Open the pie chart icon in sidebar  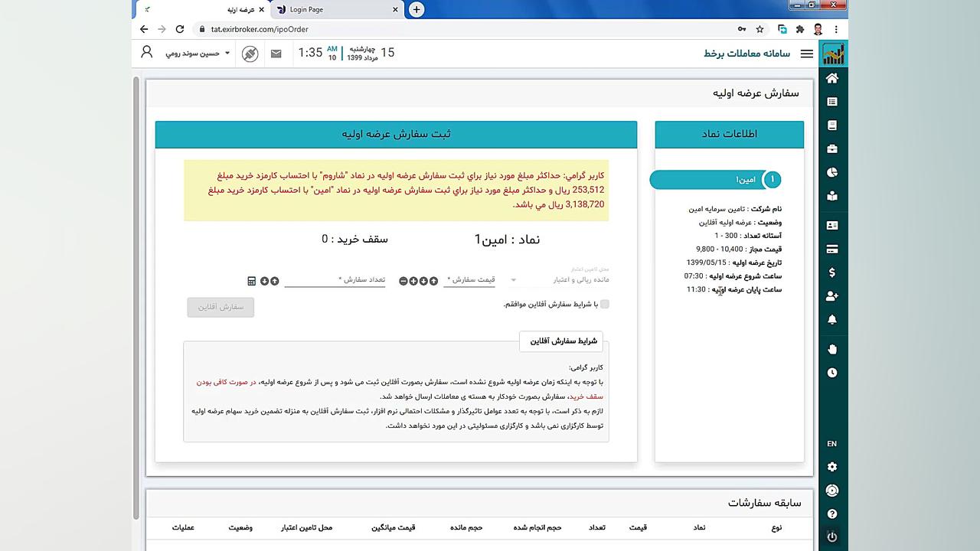coord(832,172)
